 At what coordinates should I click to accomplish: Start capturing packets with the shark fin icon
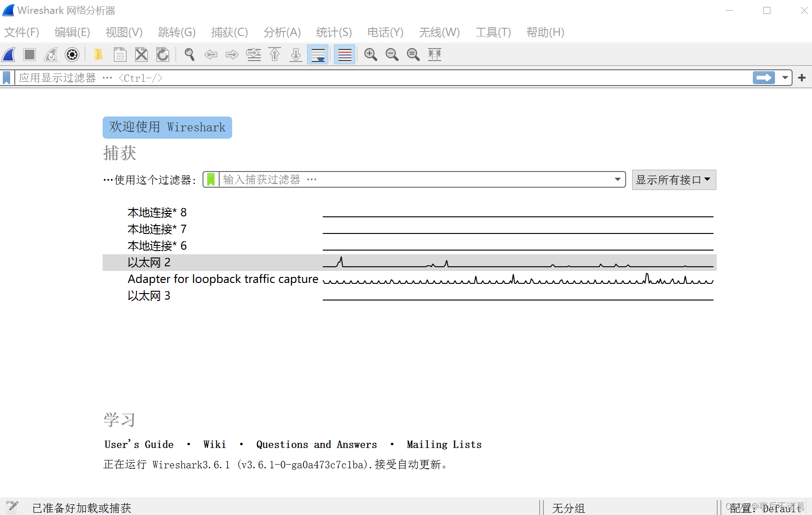[x=9, y=55]
